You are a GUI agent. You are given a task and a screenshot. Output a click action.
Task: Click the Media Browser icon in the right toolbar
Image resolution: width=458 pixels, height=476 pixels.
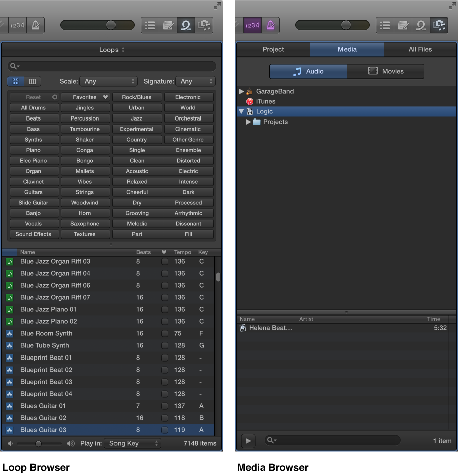coord(439,25)
